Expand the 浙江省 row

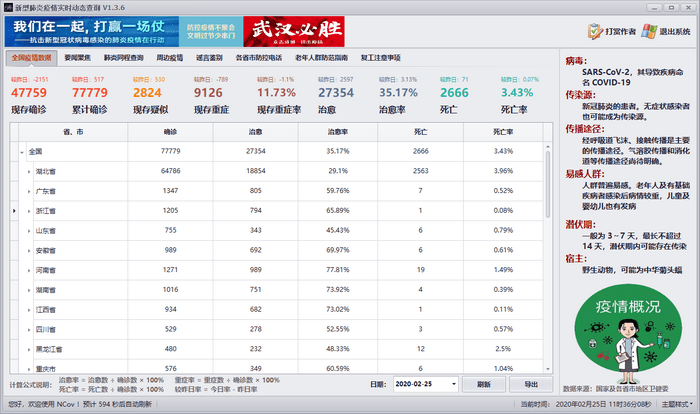[x=29, y=211]
